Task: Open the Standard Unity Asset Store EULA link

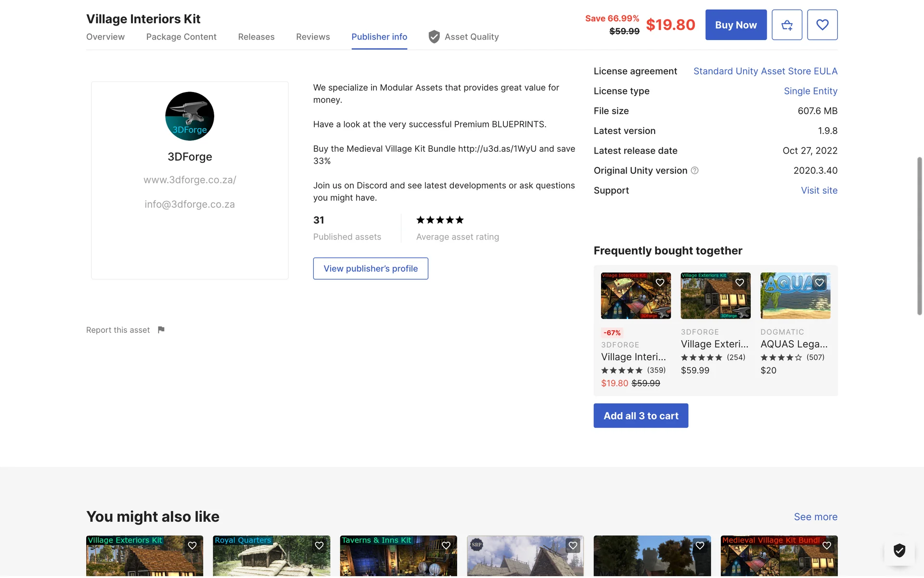Action: [765, 71]
